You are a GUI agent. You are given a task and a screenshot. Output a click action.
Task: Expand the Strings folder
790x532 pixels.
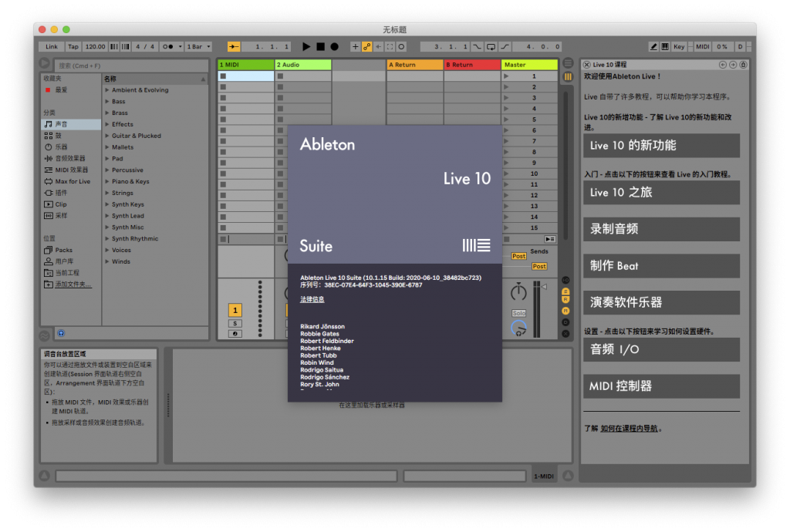[106, 193]
